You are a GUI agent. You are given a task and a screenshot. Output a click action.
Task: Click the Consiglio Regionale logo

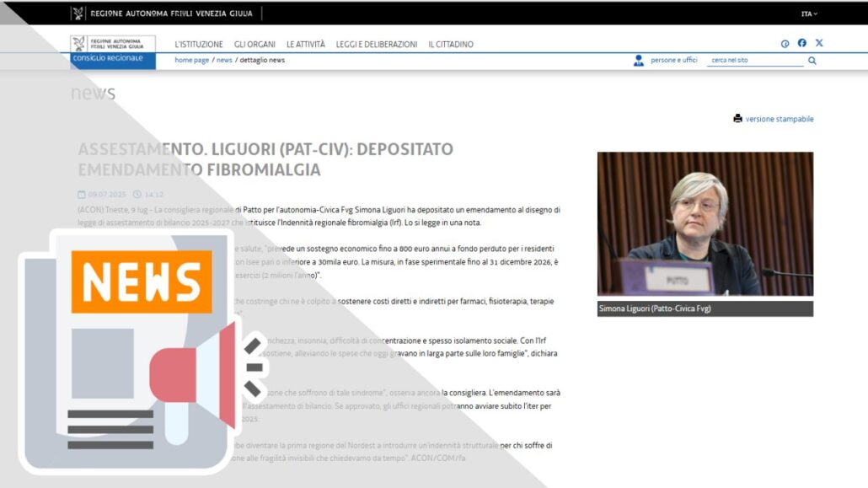click(113, 51)
